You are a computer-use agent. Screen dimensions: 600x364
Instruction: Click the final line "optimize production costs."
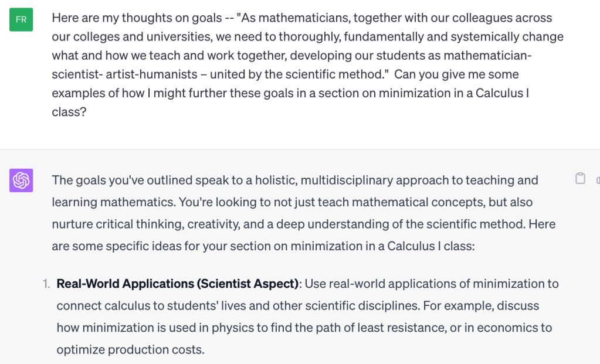pos(130,350)
